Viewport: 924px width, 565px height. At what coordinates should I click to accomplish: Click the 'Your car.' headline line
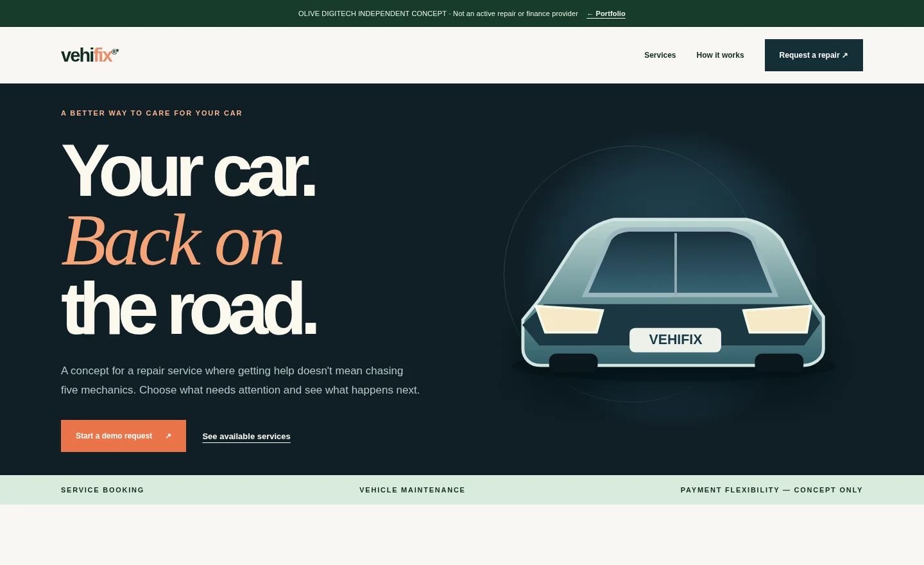click(x=189, y=171)
